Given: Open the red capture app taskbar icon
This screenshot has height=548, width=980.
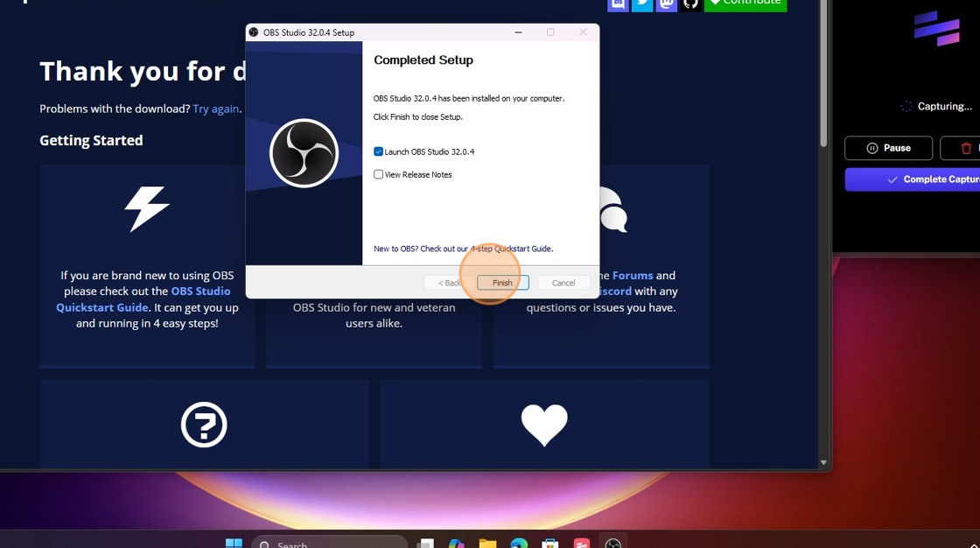Looking at the screenshot, I should [581, 543].
